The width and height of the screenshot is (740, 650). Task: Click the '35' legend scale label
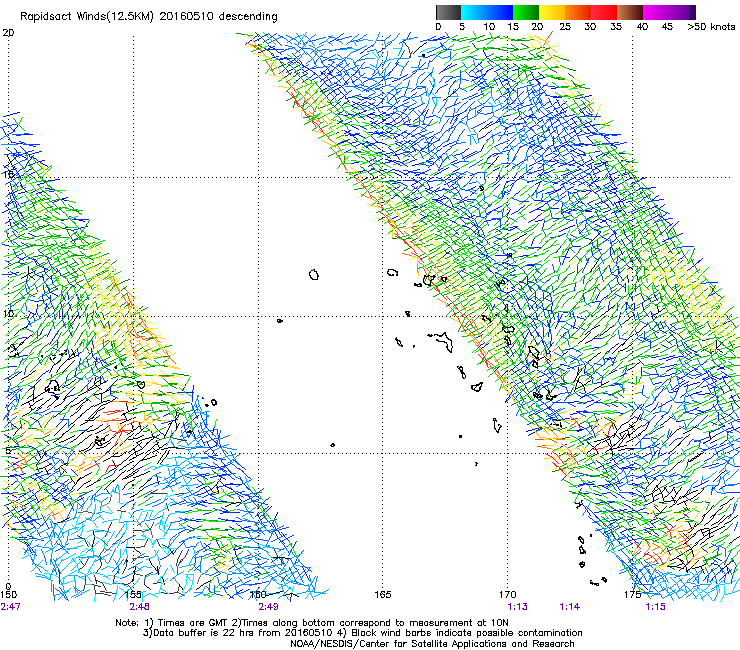616,26
